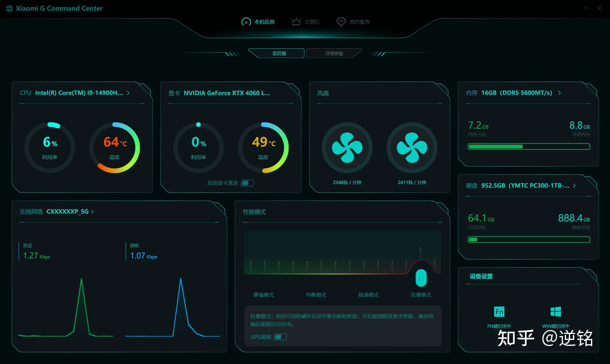
Task: Click the performance mode slider handle
Action: coord(421,278)
